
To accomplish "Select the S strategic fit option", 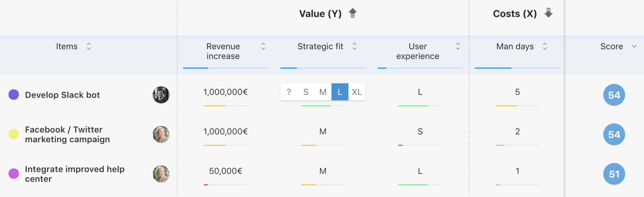I will [x=306, y=92].
